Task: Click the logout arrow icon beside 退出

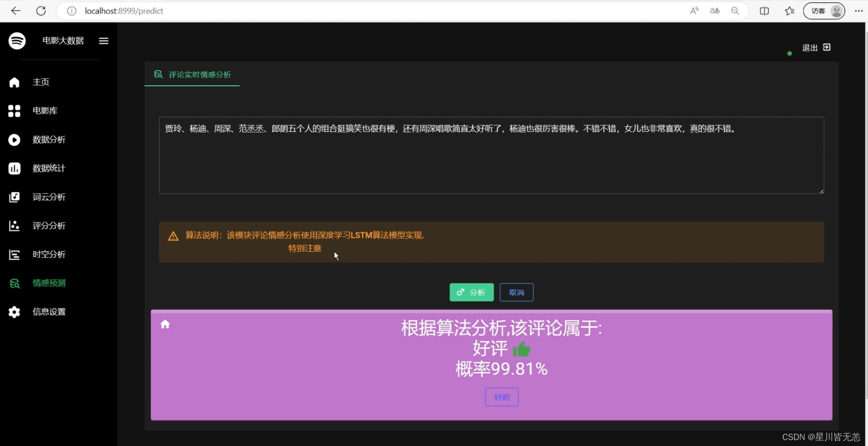Action: pyautogui.click(x=827, y=47)
